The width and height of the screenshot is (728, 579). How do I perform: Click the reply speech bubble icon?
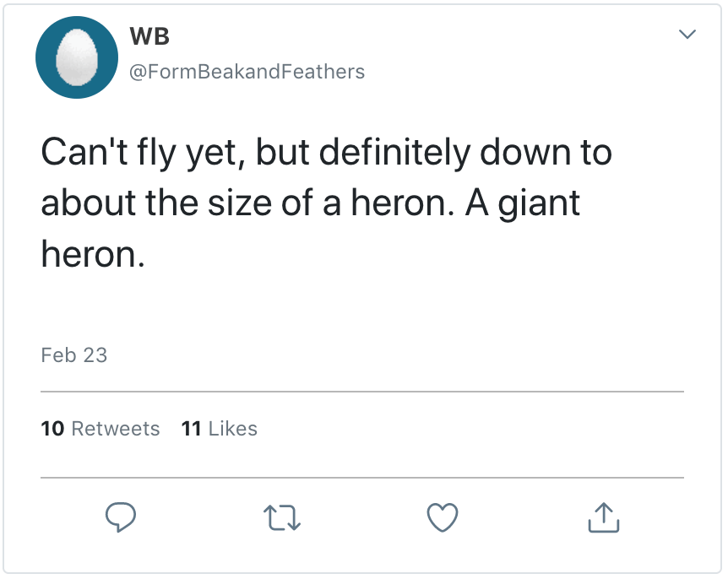tap(121, 517)
